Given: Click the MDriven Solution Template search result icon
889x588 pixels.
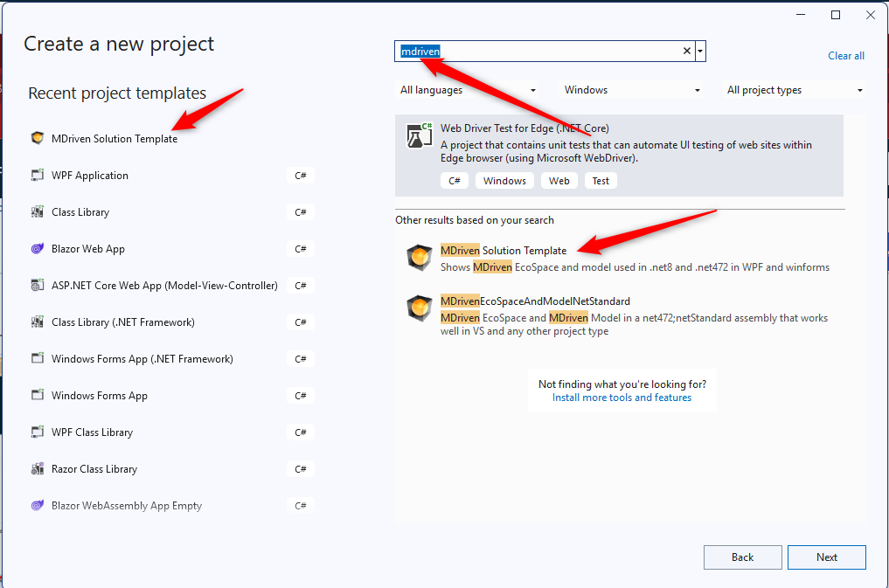Looking at the screenshot, I should 420,259.
